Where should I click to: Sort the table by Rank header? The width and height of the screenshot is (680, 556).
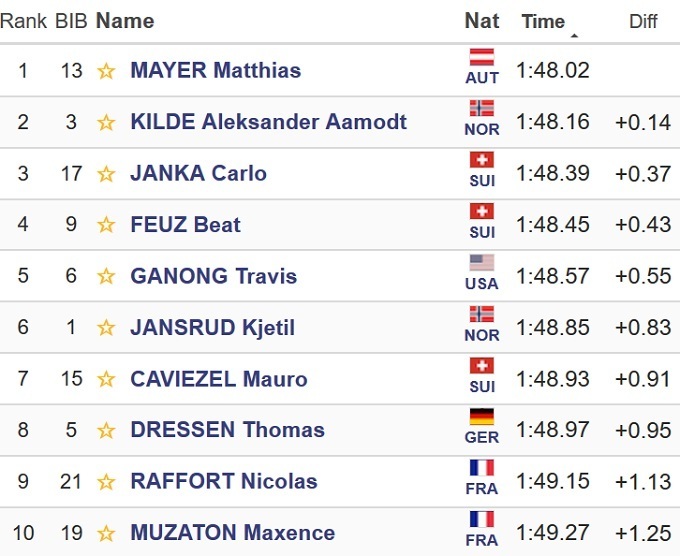coord(23,21)
